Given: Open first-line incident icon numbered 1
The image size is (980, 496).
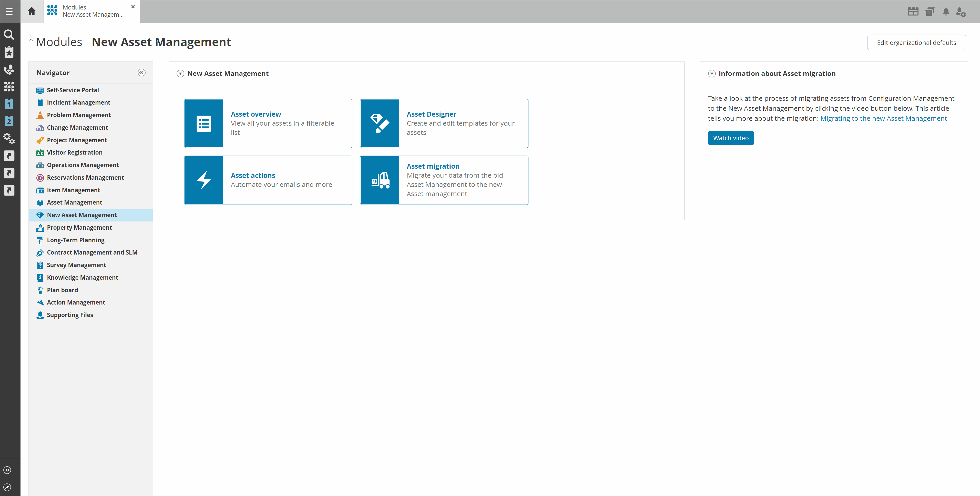Looking at the screenshot, I should point(9,104).
